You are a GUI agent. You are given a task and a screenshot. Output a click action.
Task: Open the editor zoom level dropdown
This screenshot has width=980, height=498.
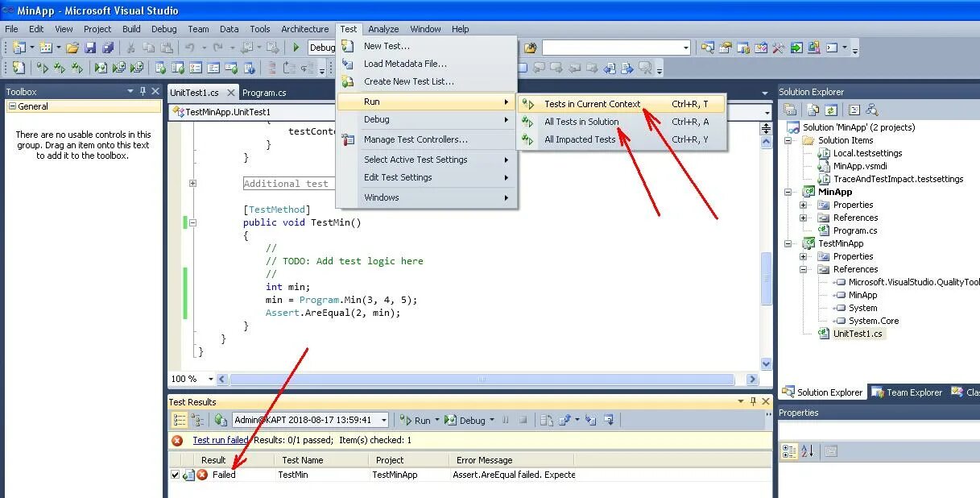211,379
